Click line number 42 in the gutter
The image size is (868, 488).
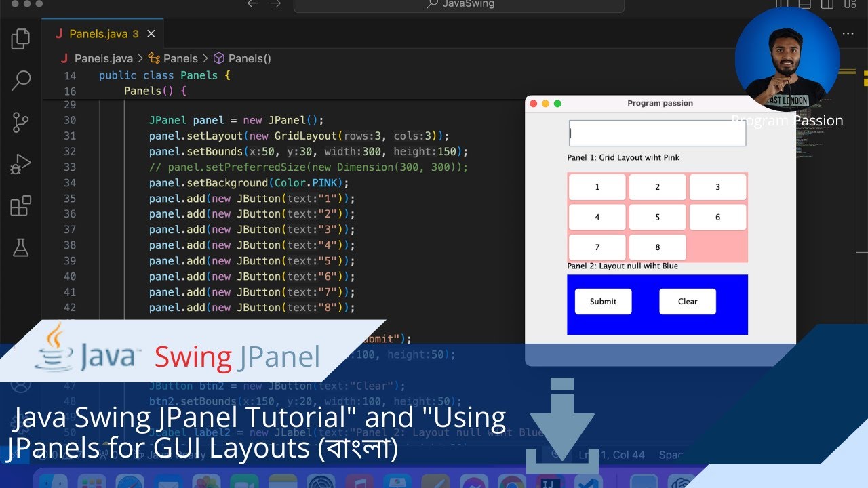click(x=69, y=307)
